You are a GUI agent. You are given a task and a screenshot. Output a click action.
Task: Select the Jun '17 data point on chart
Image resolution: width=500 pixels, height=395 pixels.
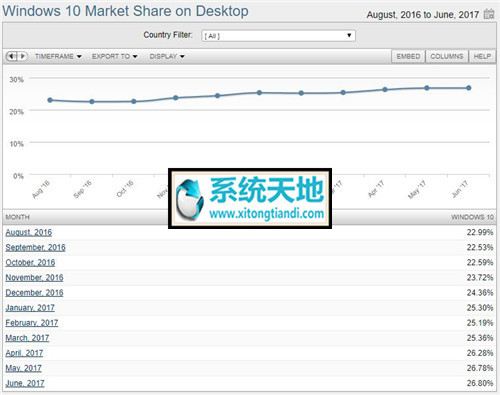click(469, 88)
